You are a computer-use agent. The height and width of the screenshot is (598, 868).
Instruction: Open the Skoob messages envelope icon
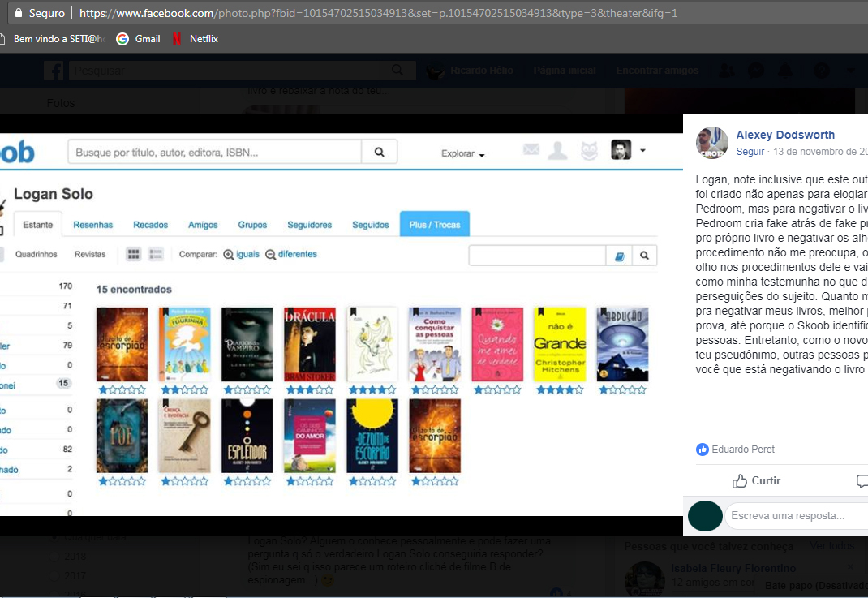(x=531, y=149)
